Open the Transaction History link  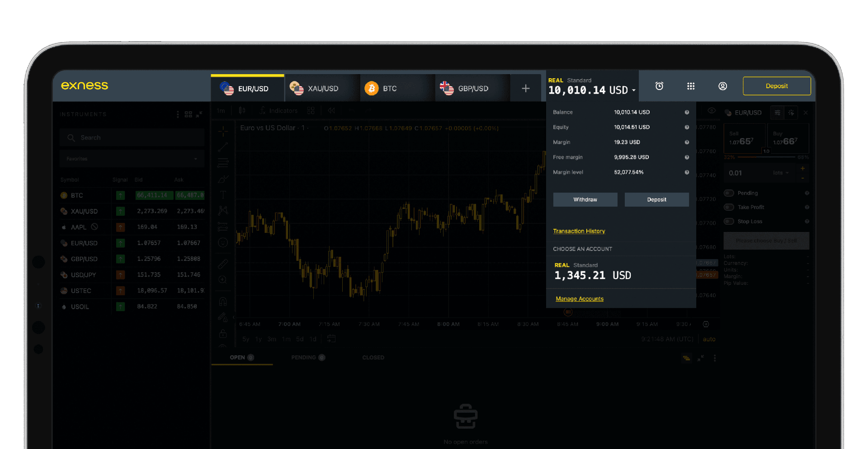(x=579, y=231)
